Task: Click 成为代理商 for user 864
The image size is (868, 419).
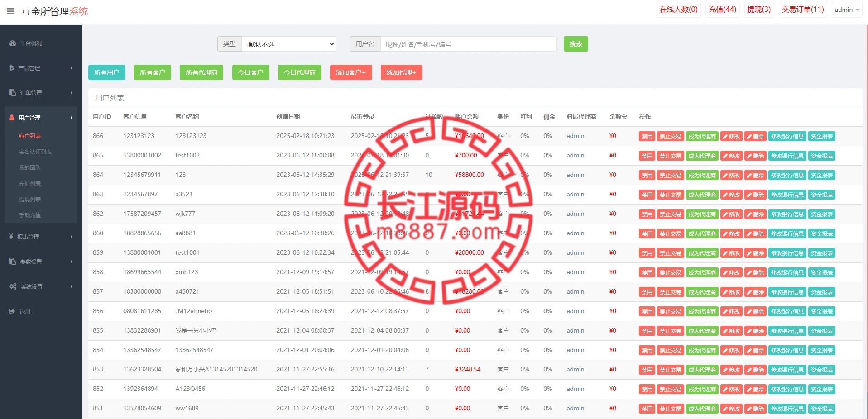Action: coord(702,175)
